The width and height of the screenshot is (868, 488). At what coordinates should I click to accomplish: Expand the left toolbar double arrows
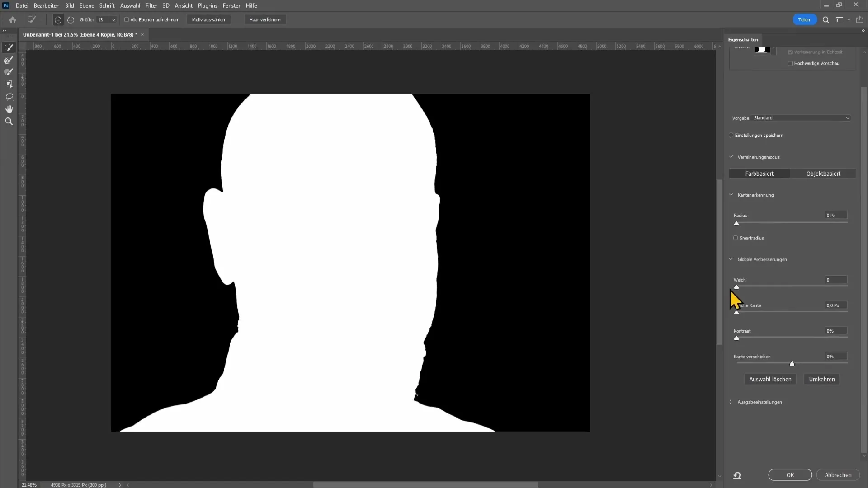(4, 31)
